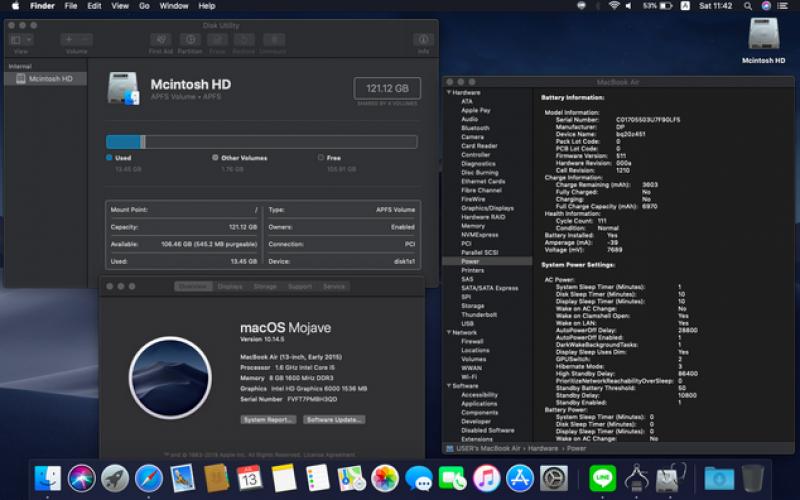This screenshot has width=800, height=500.
Task: Select Wi-Fi under Network in System Information
Action: pyautogui.click(x=469, y=377)
